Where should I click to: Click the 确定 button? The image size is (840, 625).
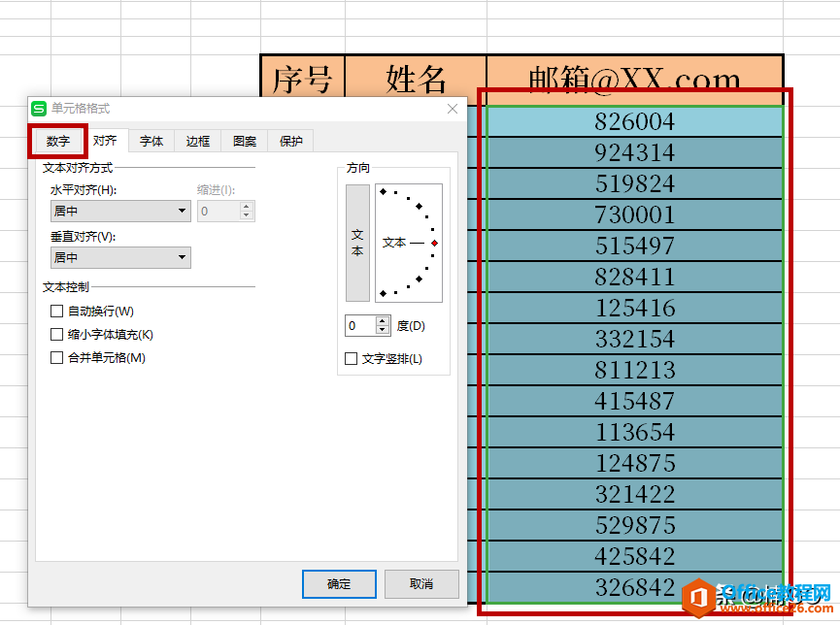[339, 584]
